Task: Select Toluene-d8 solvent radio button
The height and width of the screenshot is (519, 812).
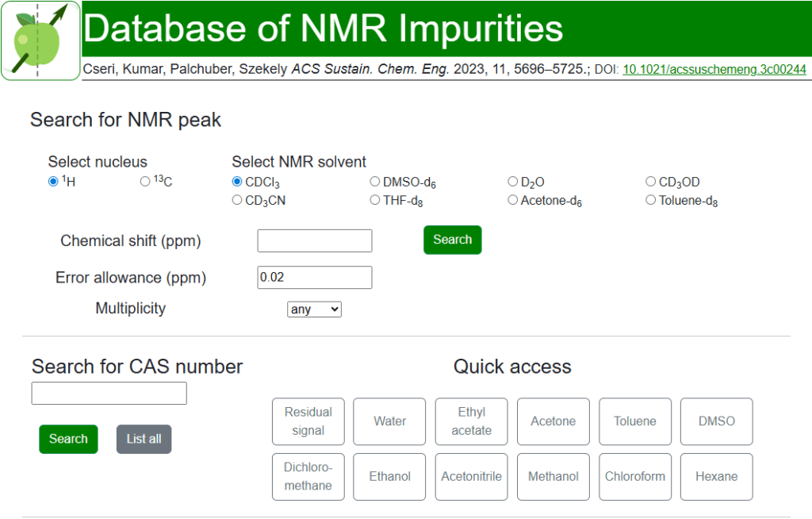Action: click(x=651, y=201)
